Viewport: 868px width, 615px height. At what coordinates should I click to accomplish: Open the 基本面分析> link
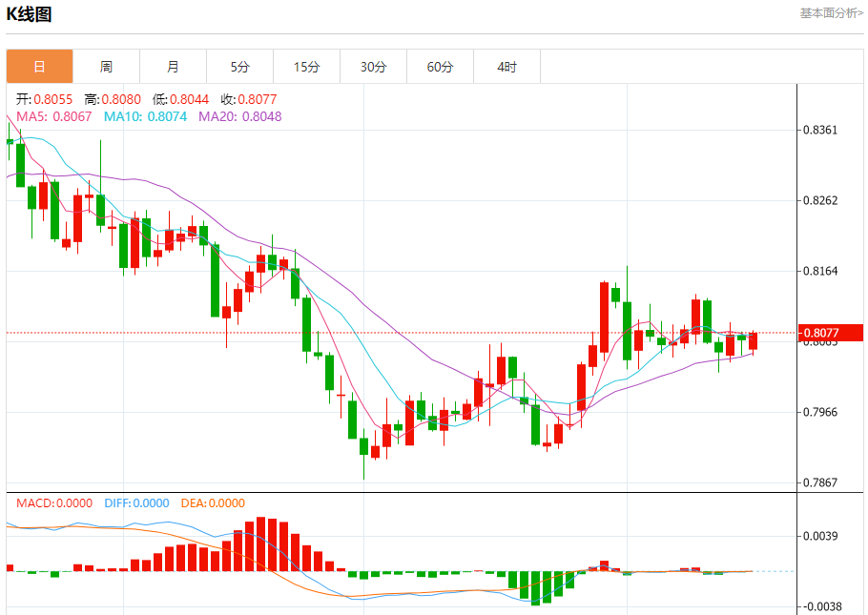coord(831,12)
